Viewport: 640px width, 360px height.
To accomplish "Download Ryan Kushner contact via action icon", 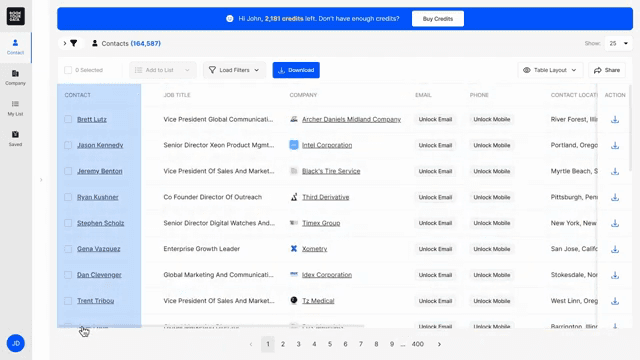I will (615, 197).
